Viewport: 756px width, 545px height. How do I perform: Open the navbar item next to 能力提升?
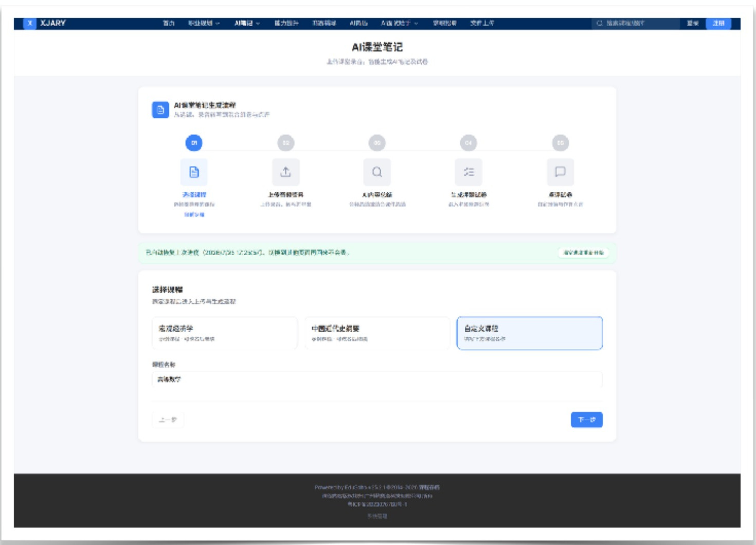coord(324,23)
